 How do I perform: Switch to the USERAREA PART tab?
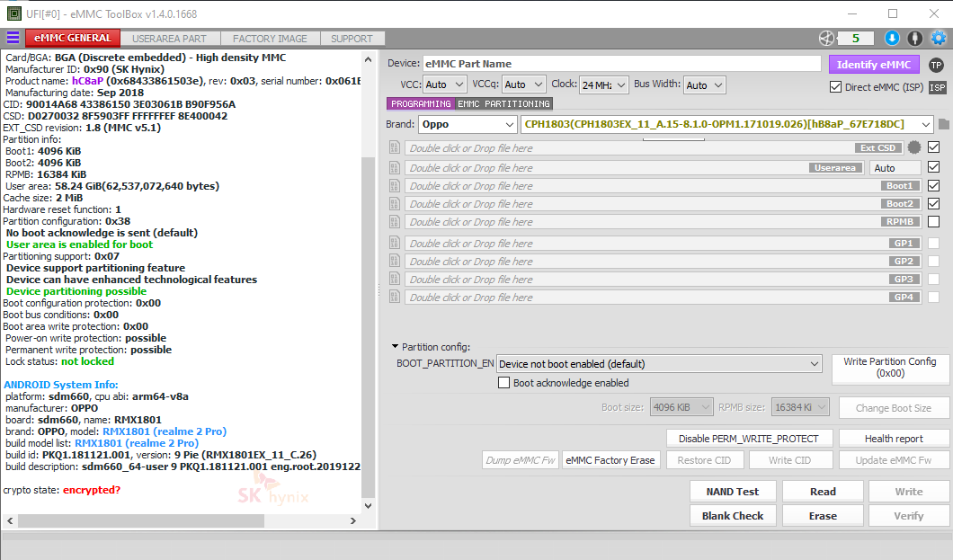(170, 39)
